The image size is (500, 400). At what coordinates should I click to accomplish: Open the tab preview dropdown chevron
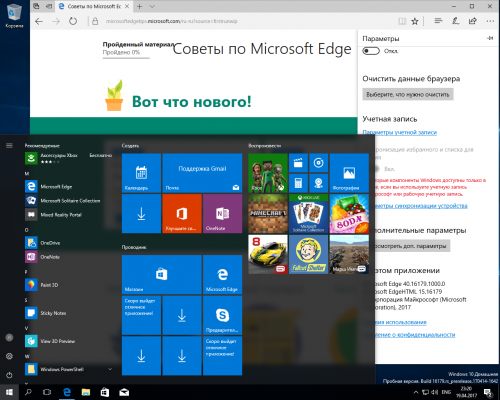(152, 6)
